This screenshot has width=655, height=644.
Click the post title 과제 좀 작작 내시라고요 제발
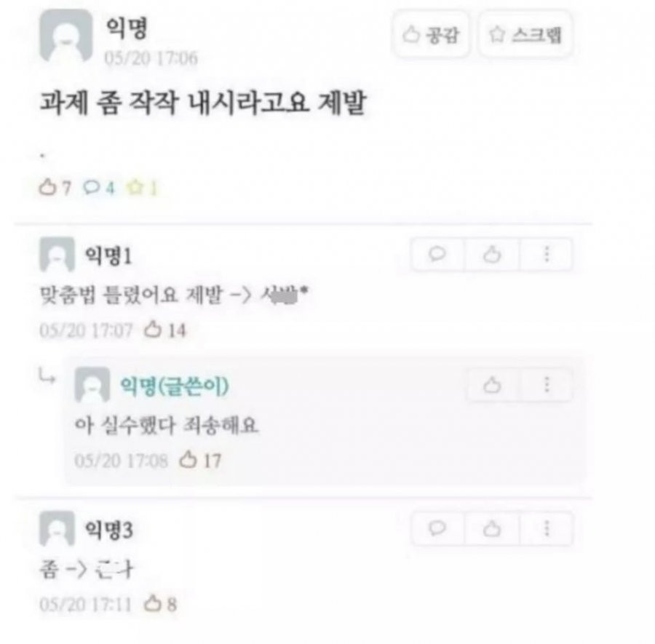pos(203,103)
